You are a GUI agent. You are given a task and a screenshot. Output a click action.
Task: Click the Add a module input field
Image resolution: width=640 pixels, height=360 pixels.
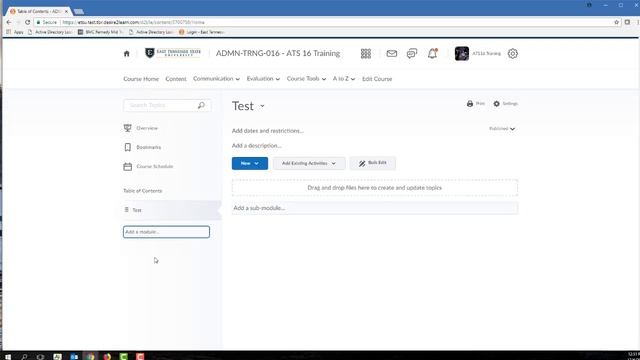[x=166, y=232]
